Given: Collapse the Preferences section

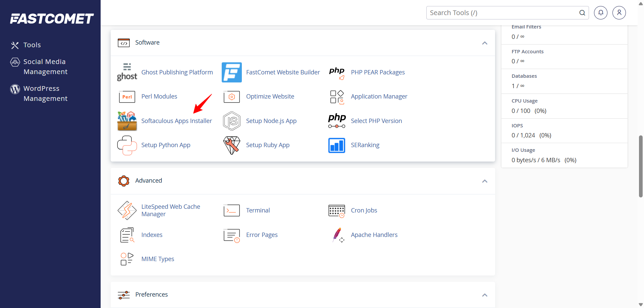Looking at the screenshot, I should click(x=485, y=295).
